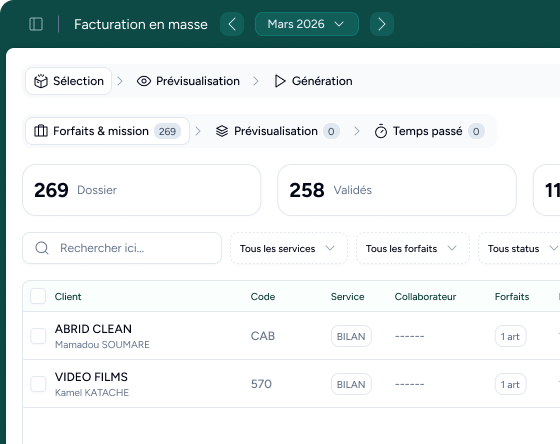Switch to the Temps passé tab

(x=430, y=131)
